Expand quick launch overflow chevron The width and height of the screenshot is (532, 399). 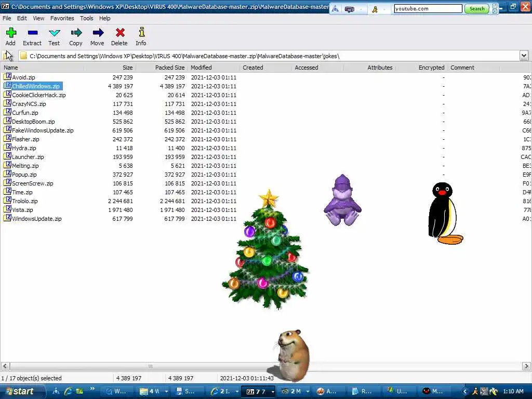click(92, 389)
